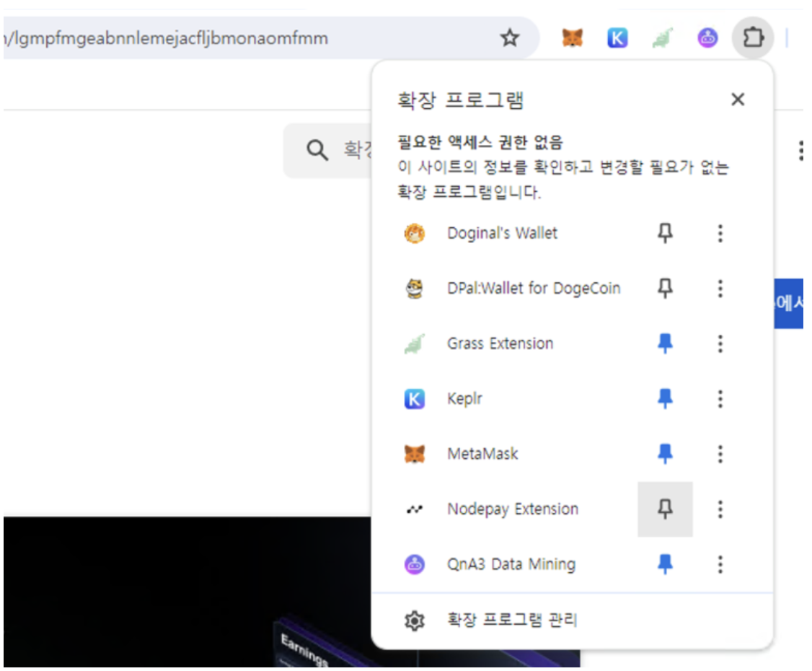Open more options for Keplr
The image size is (812, 671).
[720, 398]
